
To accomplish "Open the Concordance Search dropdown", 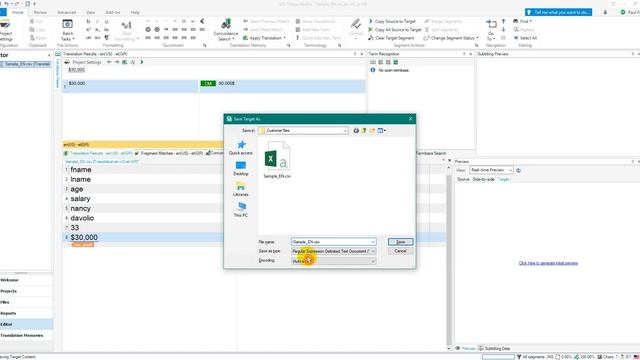I will point(226,30).
